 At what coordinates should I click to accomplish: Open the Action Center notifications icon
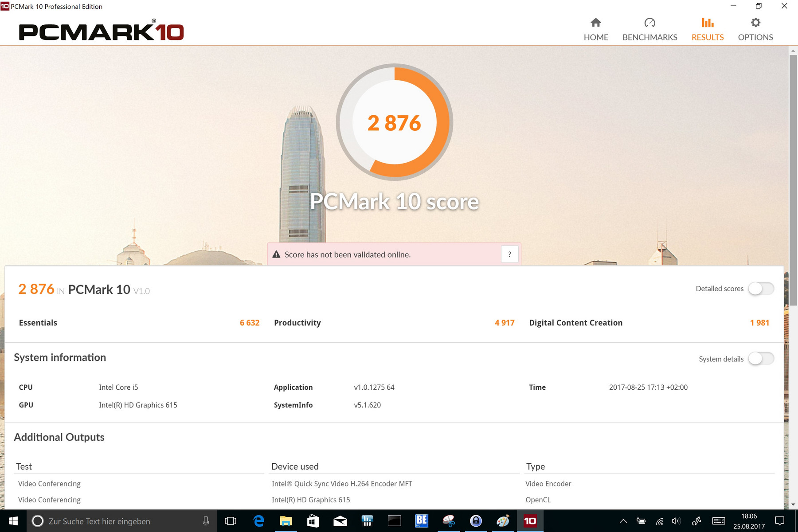pyautogui.click(x=780, y=521)
